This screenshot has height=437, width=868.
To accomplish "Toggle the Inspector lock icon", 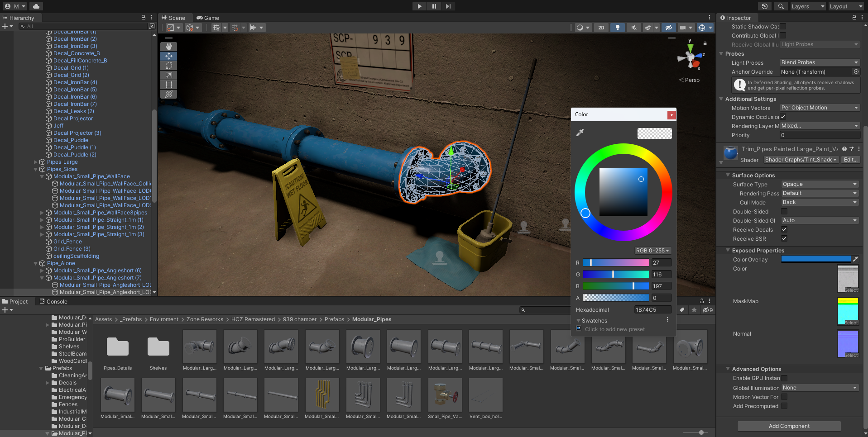I will (x=854, y=18).
